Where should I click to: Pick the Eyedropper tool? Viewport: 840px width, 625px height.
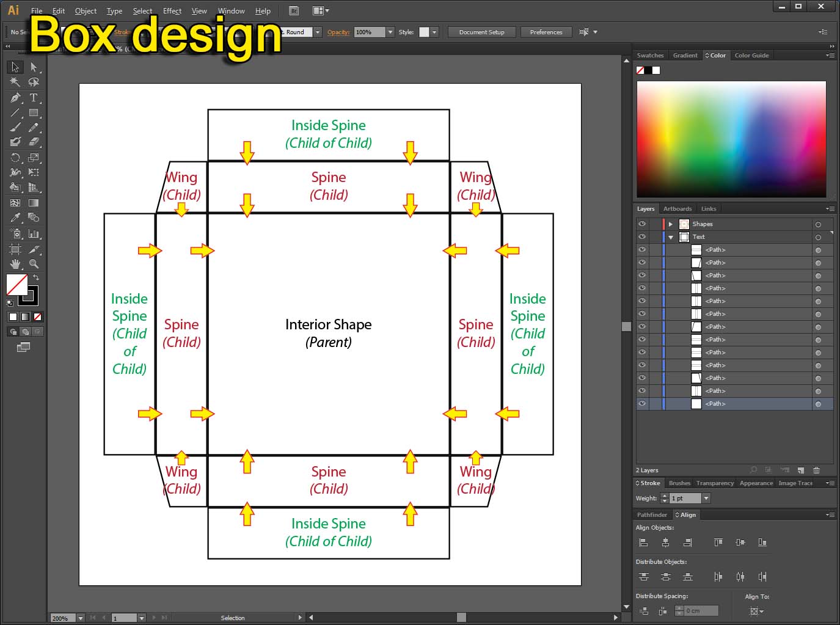click(x=15, y=217)
